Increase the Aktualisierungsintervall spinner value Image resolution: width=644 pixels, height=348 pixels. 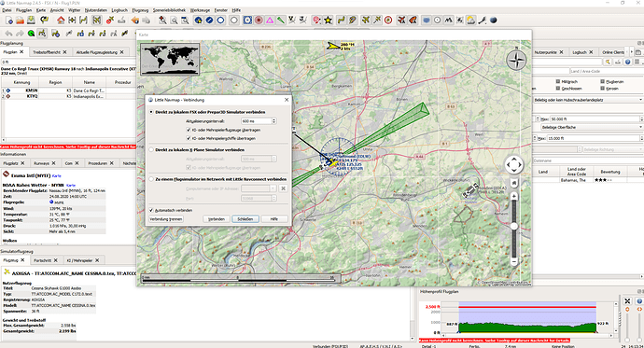point(274,119)
